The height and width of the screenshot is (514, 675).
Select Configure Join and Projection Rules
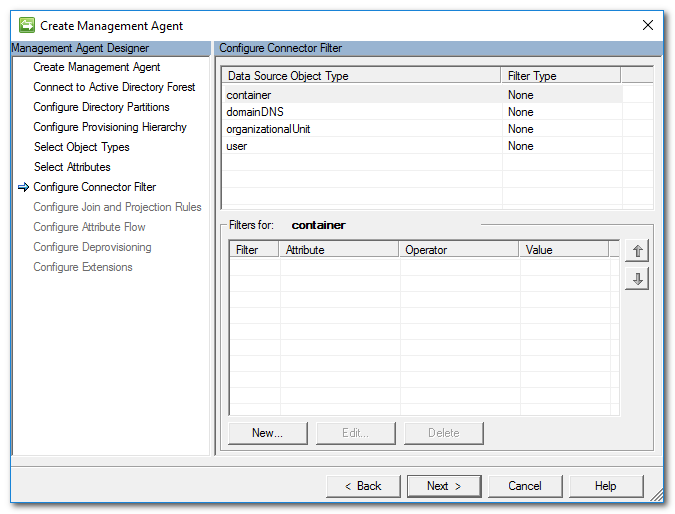click(x=117, y=207)
